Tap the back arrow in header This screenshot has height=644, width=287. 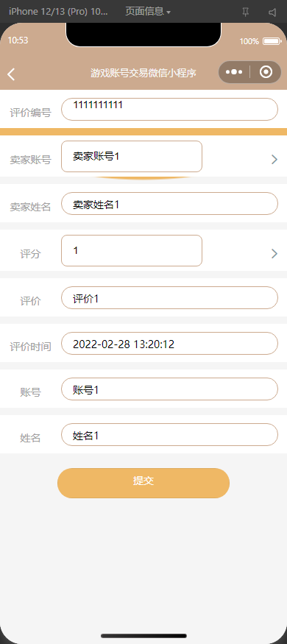pos(11,74)
